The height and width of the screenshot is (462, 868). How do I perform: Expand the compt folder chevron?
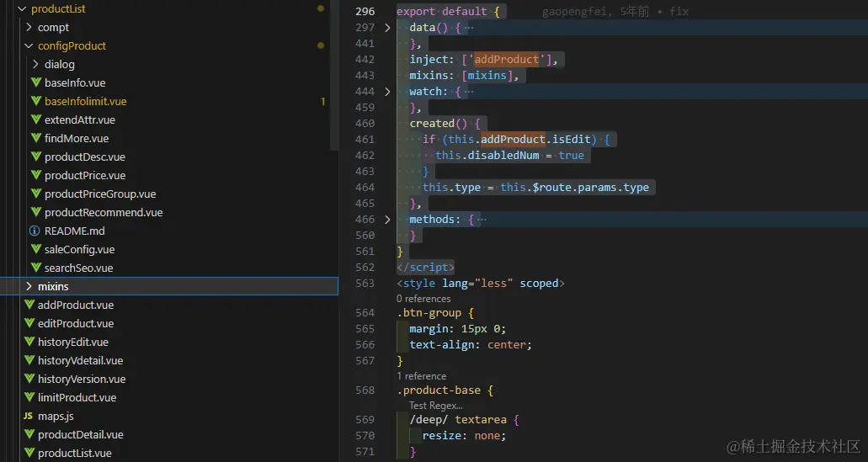(29, 27)
